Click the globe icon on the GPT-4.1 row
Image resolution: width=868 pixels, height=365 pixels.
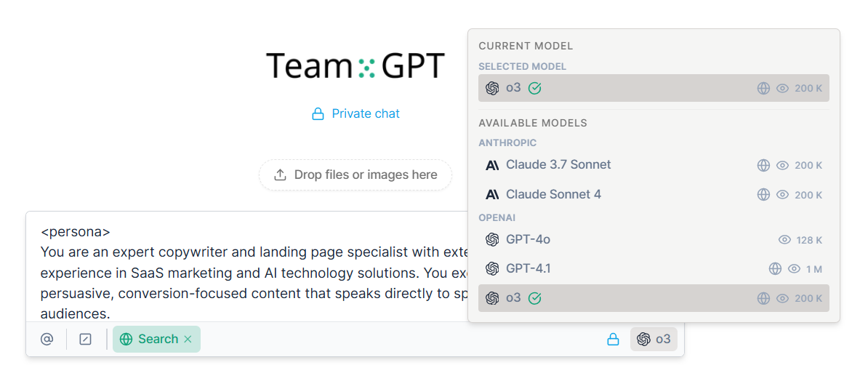(x=776, y=268)
